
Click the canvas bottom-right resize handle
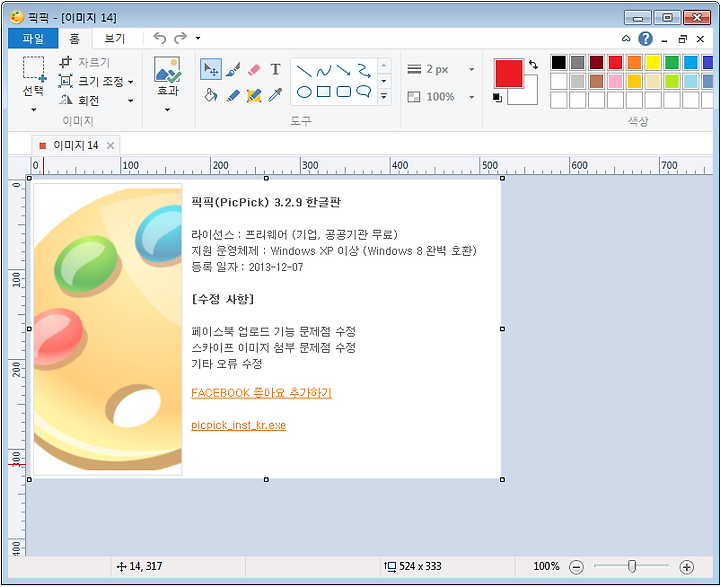(x=502, y=480)
